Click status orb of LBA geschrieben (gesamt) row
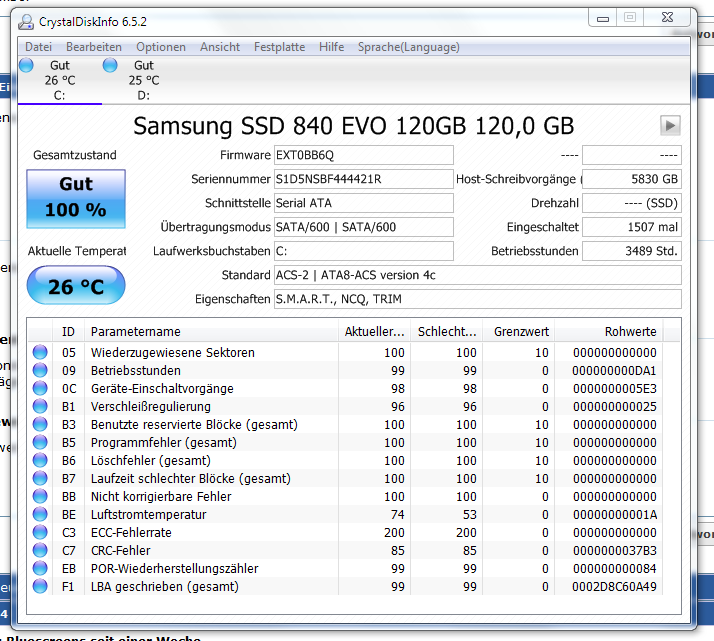The image size is (714, 641). pyautogui.click(x=40, y=586)
